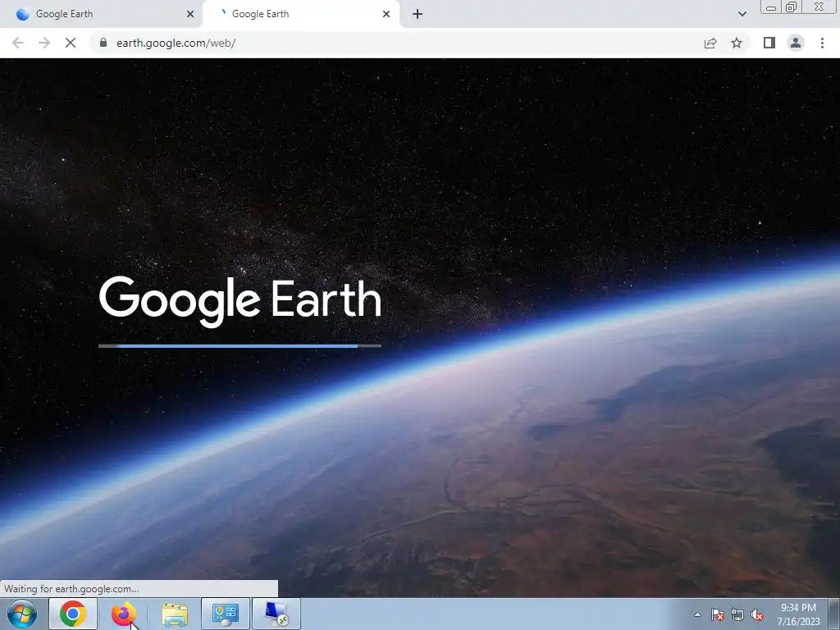The height and width of the screenshot is (630, 840).
Task: Close the Chrome window
Action: tap(819, 7)
